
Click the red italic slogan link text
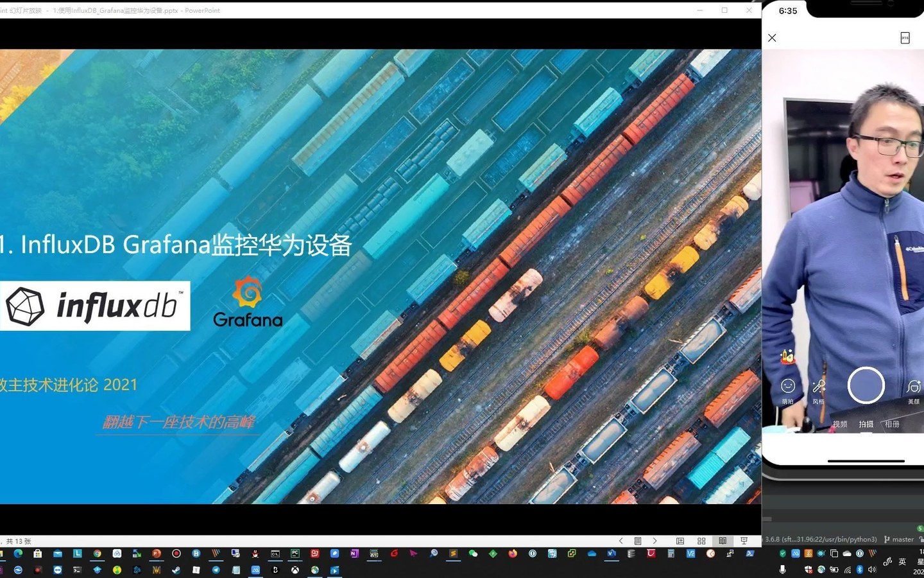coord(178,422)
